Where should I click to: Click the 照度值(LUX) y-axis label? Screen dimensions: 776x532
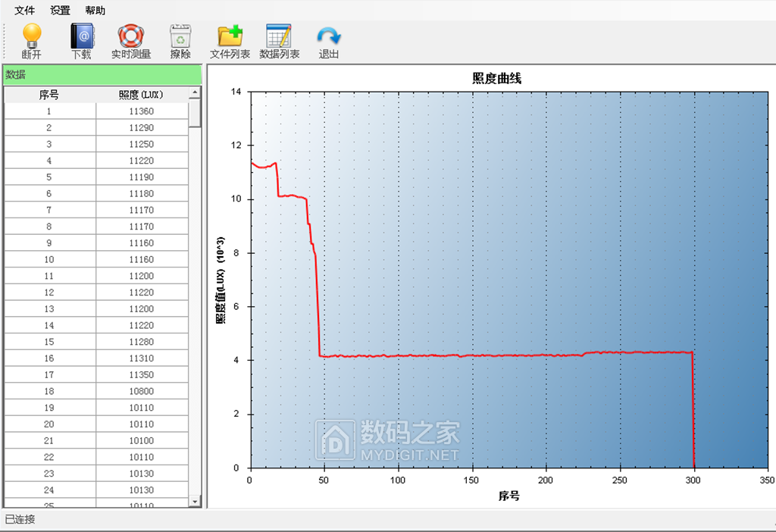click(221, 280)
